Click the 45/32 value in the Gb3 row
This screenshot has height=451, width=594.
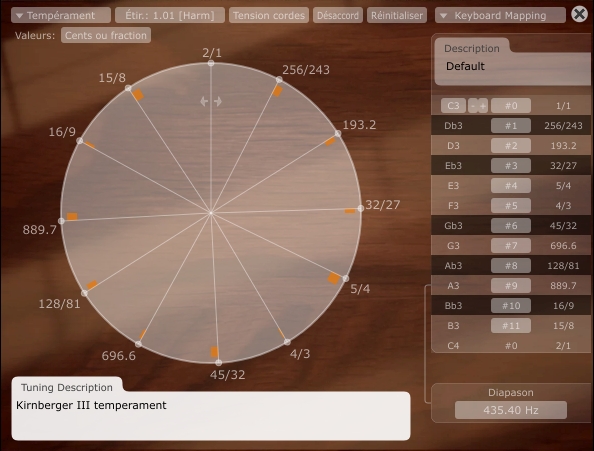pyautogui.click(x=563, y=226)
